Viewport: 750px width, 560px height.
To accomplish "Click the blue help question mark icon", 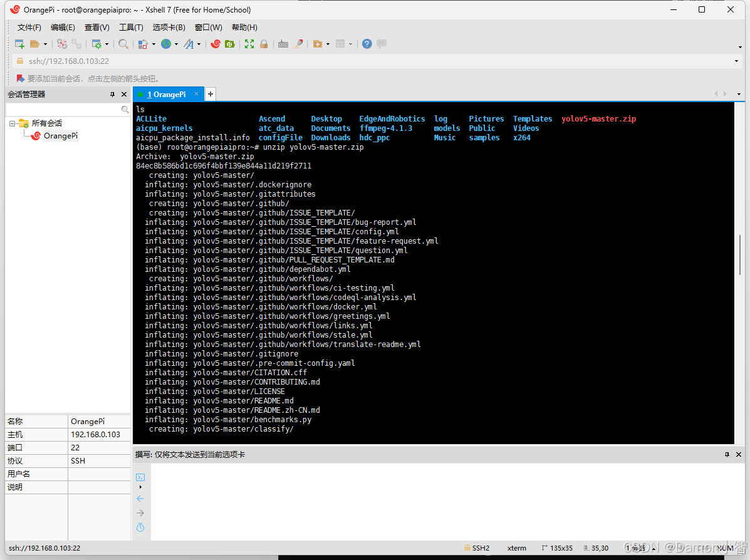I will (x=367, y=44).
